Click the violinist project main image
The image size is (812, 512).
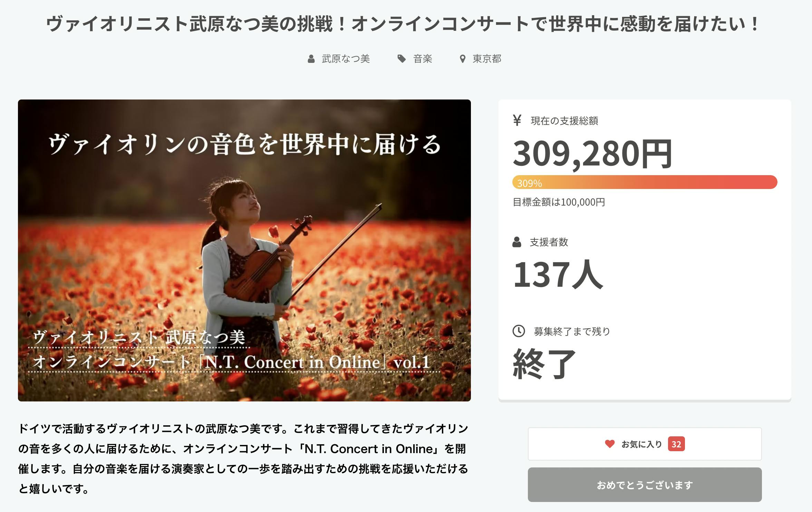pos(244,250)
